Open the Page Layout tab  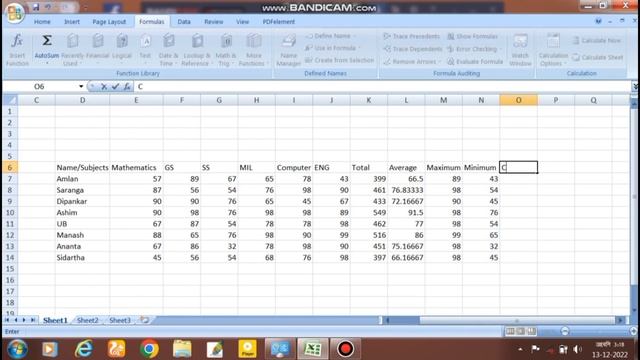pyautogui.click(x=109, y=22)
